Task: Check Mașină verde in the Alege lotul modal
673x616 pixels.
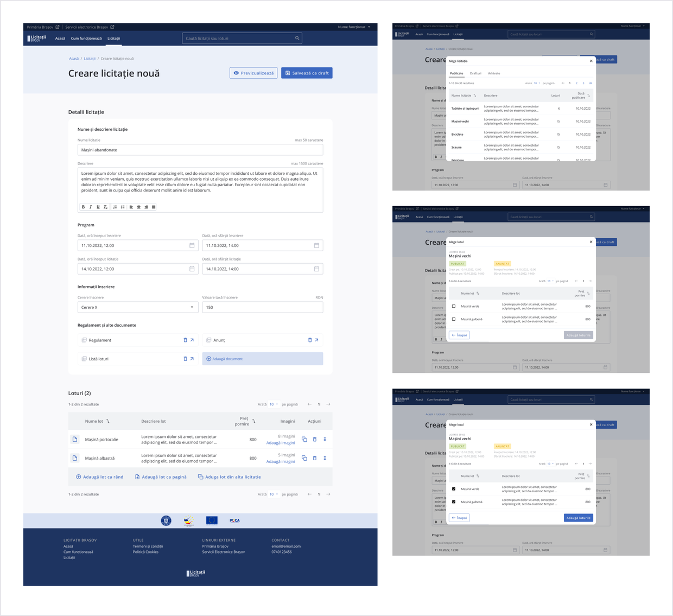Action: click(454, 306)
